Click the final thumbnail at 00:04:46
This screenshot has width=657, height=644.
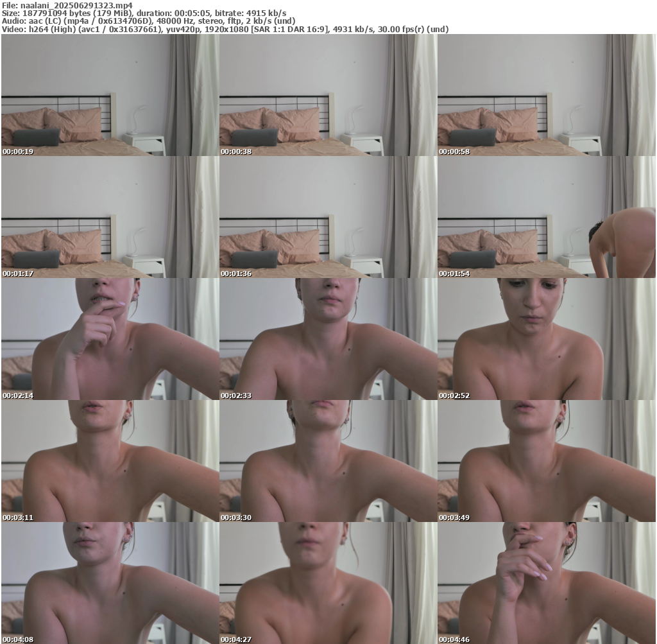[546, 583]
